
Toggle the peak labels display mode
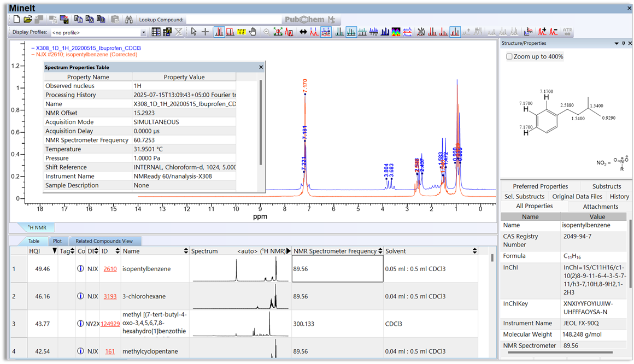tap(240, 32)
